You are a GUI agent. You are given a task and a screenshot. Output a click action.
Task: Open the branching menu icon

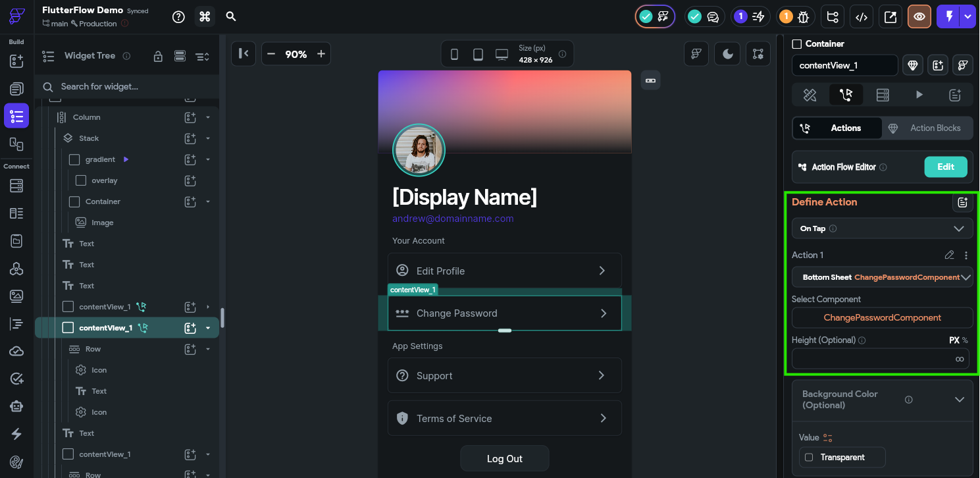pos(833,17)
